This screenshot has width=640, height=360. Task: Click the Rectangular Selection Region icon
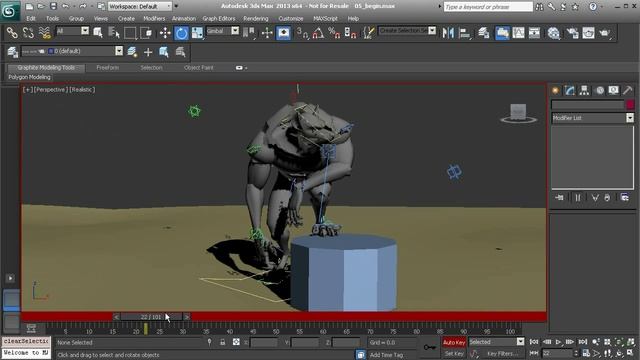[130, 33]
